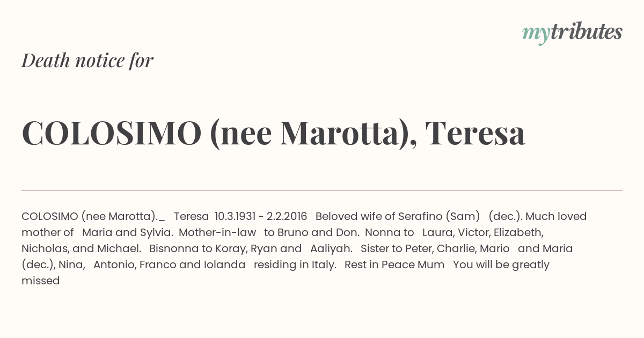Click the mytributes logo
The image size is (644, 338).
[x=572, y=32]
